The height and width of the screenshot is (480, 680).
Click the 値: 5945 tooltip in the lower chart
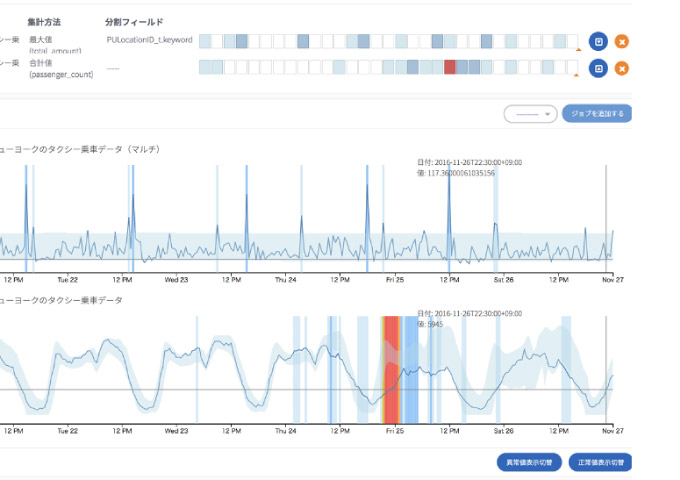click(x=430, y=324)
